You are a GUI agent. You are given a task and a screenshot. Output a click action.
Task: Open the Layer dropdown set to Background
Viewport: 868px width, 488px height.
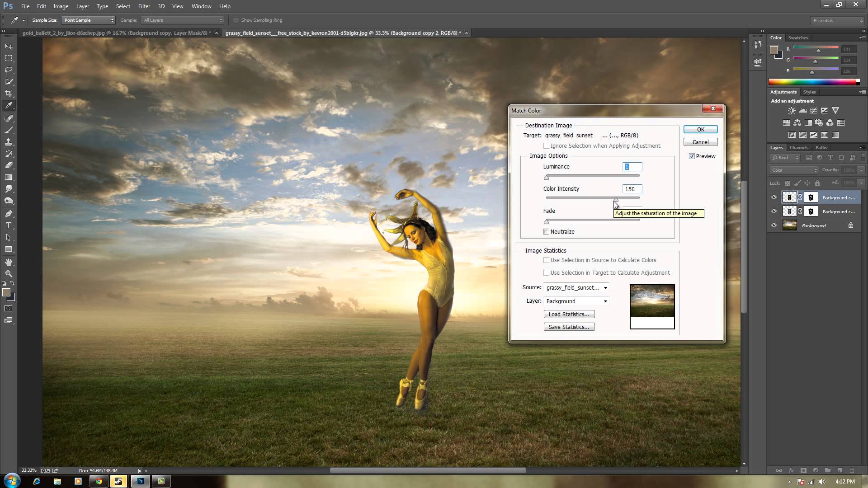pos(576,301)
